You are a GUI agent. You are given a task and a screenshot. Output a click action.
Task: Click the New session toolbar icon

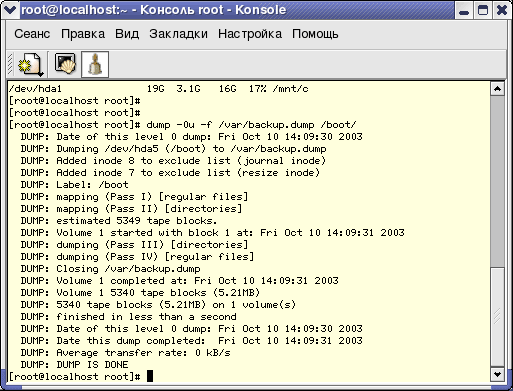coord(31,64)
